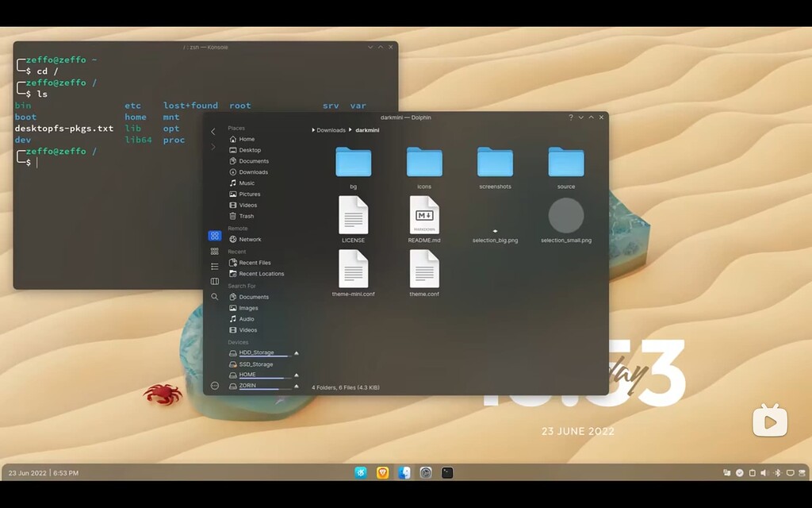Click the Dolphin file manager taskbar icon
Image resolution: width=812 pixels, height=508 pixels.
[x=403, y=472]
